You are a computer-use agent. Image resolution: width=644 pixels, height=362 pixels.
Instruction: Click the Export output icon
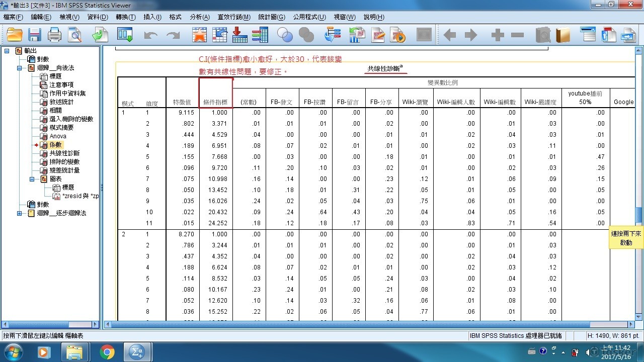coord(100,35)
